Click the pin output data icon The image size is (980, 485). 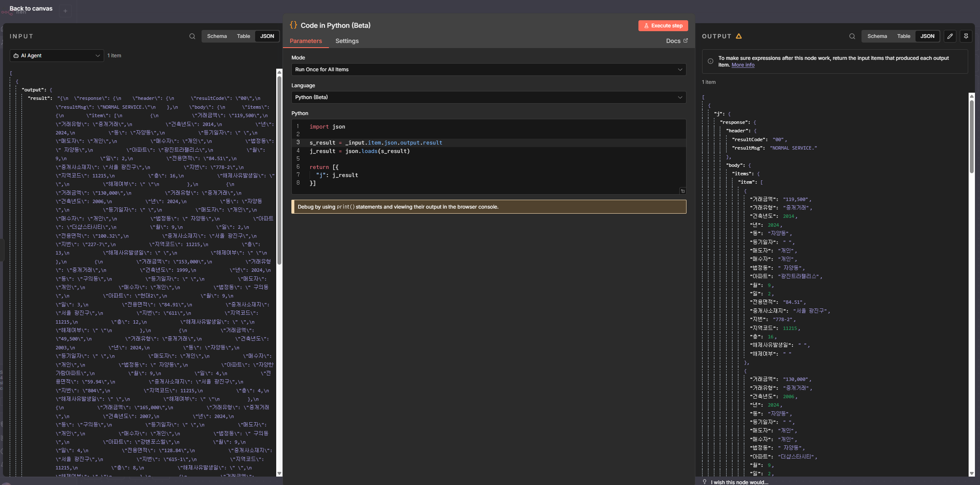966,36
